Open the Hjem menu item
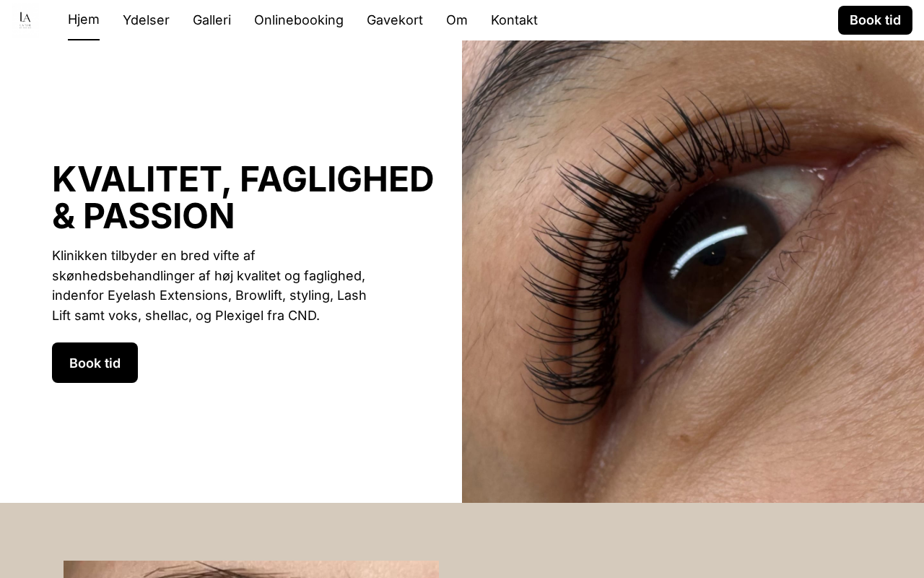Image resolution: width=924 pixels, height=578 pixels. tap(84, 20)
